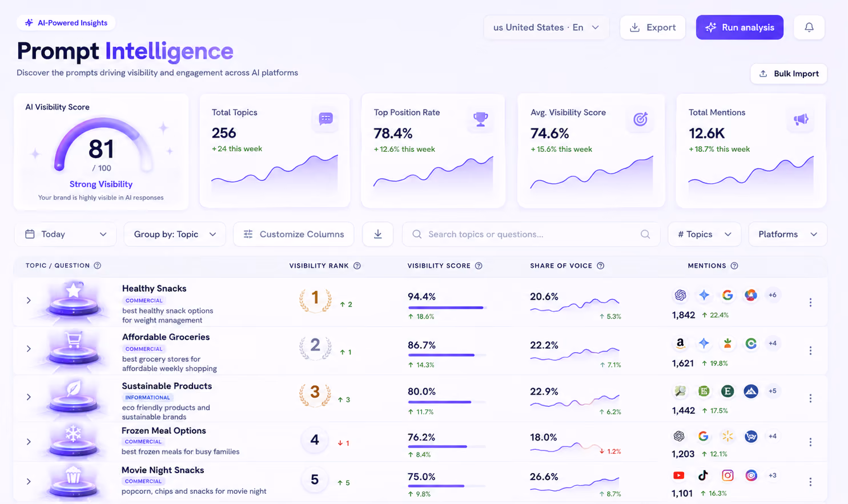Expand the Healthy Snacks row
This screenshot has width=848, height=504.
coord(29,300)
